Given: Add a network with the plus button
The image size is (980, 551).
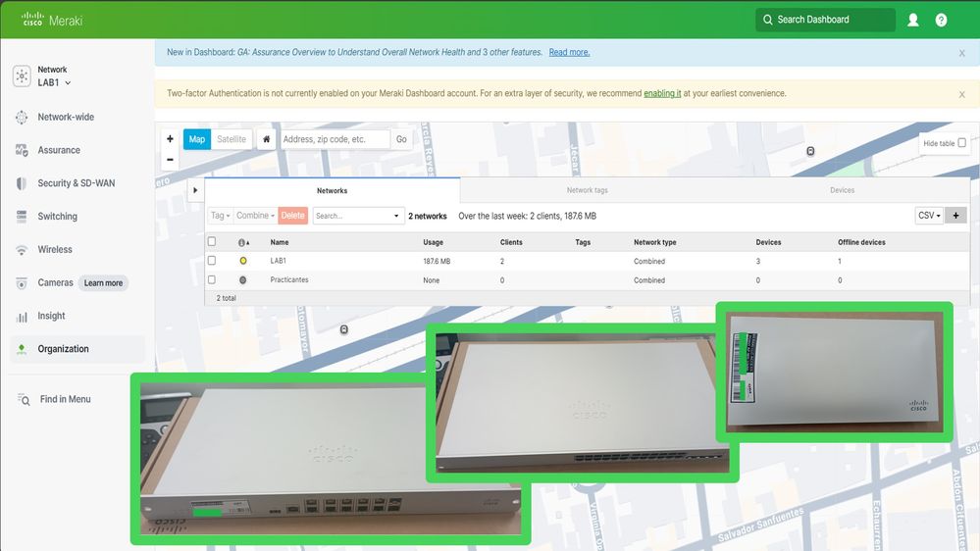Looking at the screenshot, I should [956, 216].
